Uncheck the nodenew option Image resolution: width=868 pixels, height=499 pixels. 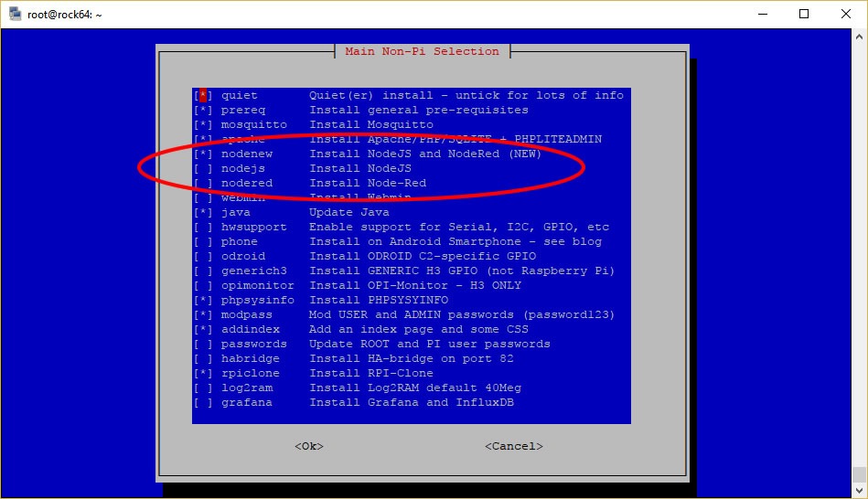[x=203, y=154]
